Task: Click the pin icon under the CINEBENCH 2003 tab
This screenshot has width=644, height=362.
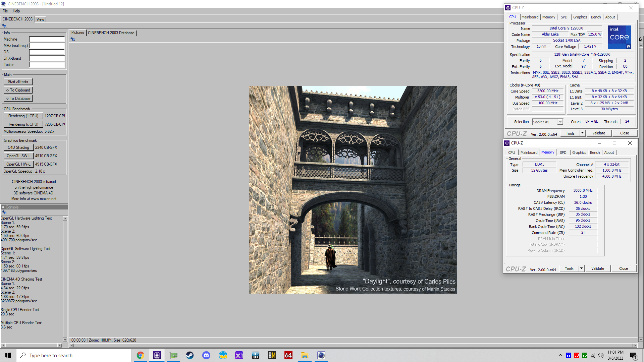Action: (x=4, y=26)
